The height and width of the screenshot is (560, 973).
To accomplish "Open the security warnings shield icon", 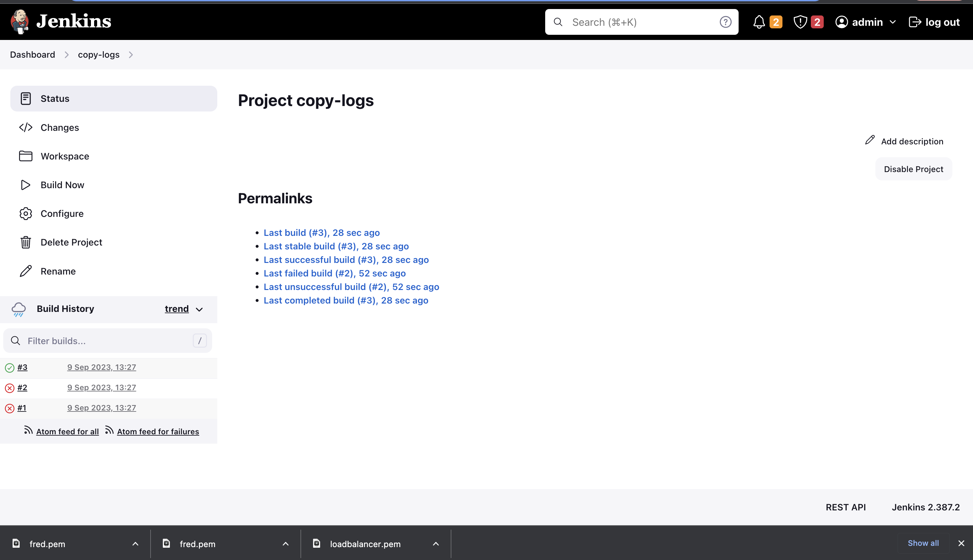I will pyautogui.click(x=800, y=22).
